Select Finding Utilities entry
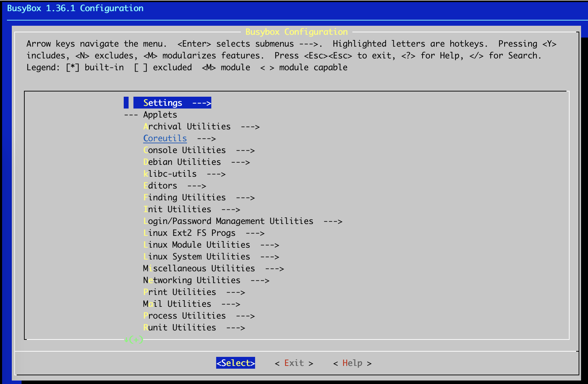Viewport: 588px width, 384px height. point(185,198)
